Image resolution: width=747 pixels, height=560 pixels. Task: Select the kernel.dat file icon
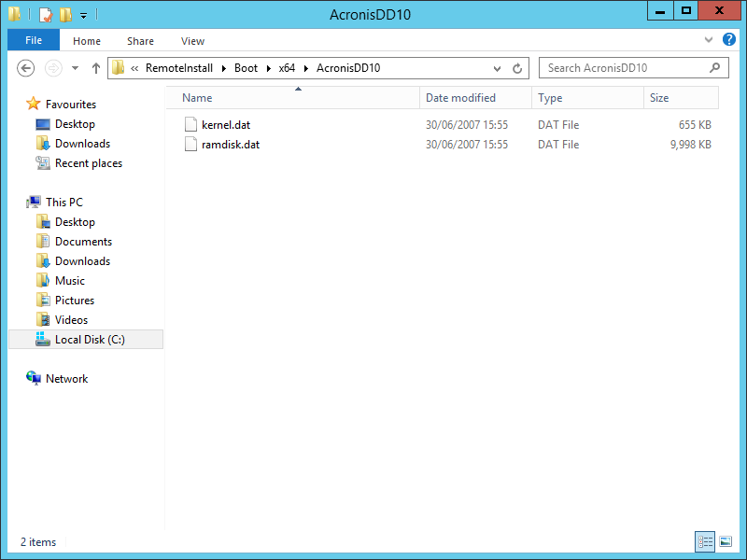(190, 124)
